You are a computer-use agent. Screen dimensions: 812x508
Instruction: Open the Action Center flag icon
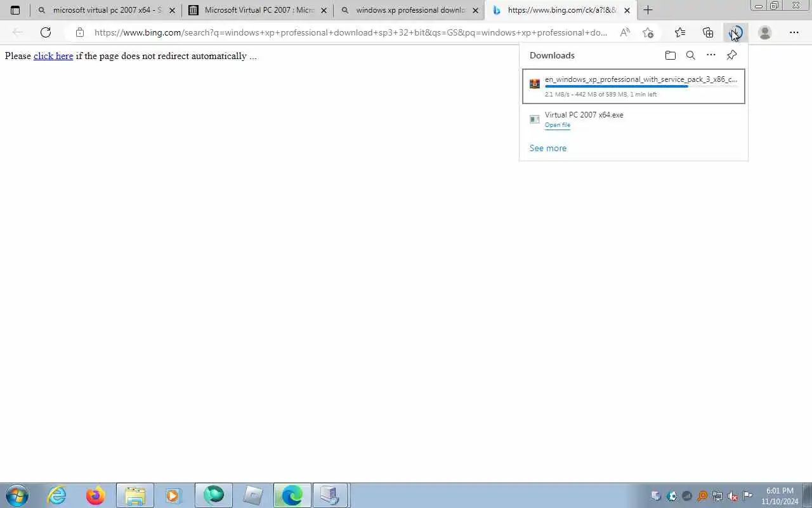748,496
